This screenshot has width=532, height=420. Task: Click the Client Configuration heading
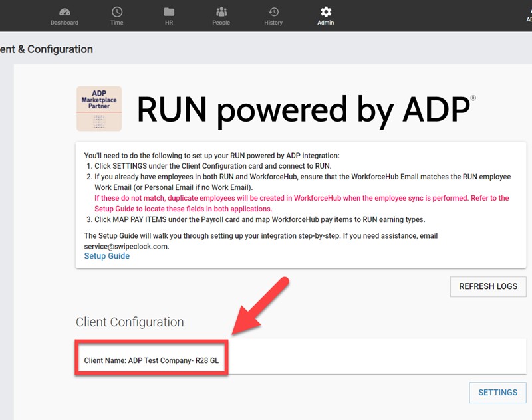pos(130,322)
